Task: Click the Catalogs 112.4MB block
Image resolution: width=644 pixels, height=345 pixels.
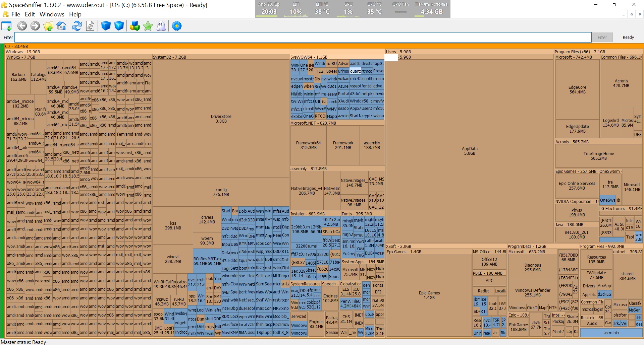Action: click(39, 77)
